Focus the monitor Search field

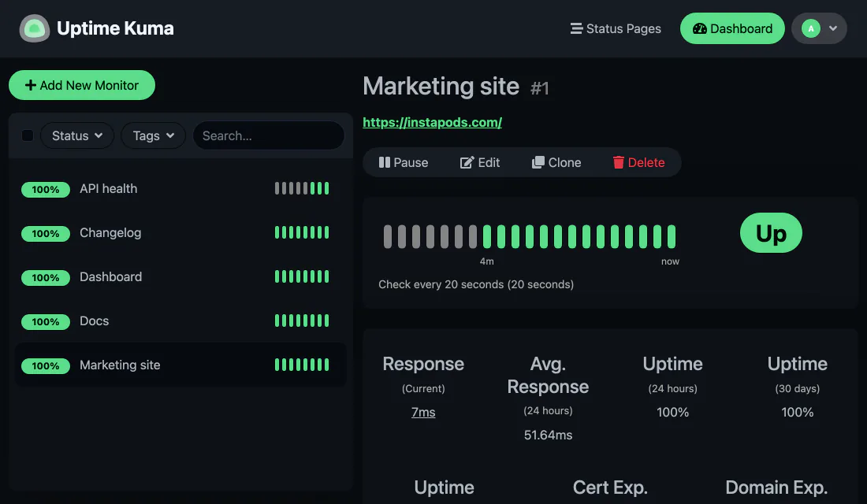point(269,135)
